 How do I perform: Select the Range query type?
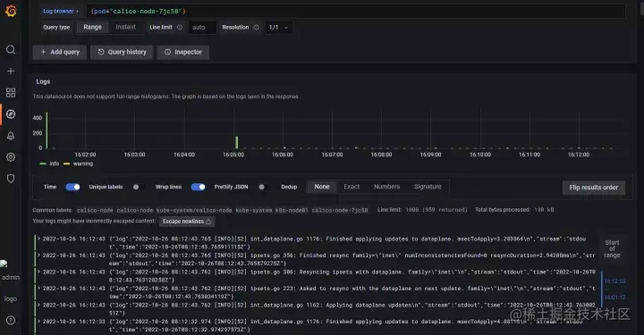(92, 27)
